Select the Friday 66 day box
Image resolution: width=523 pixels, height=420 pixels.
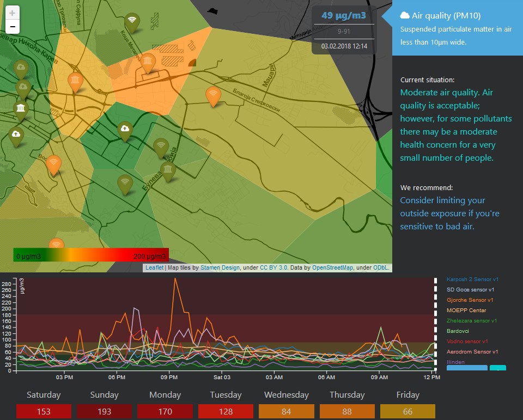[408, 411]
